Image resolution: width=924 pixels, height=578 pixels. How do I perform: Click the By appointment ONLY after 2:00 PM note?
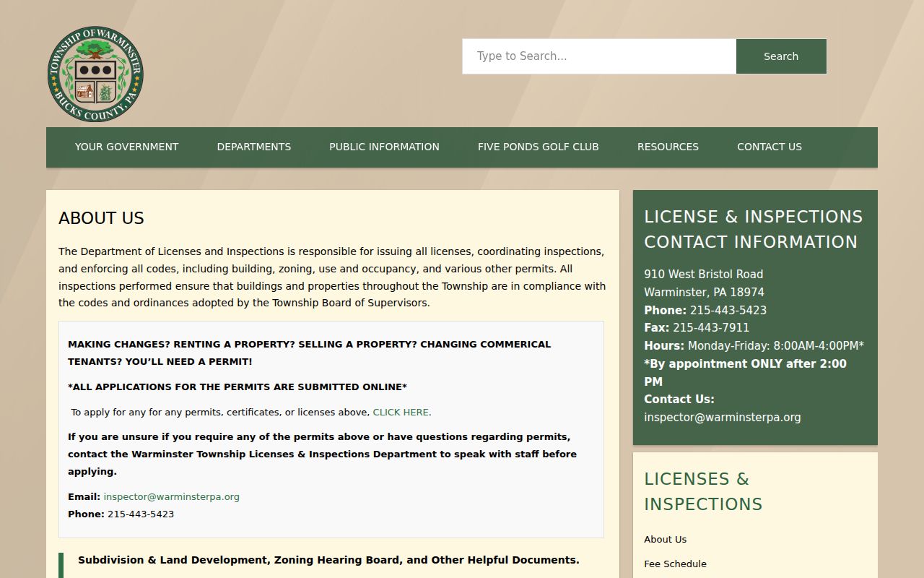click(x=746, y=373)
